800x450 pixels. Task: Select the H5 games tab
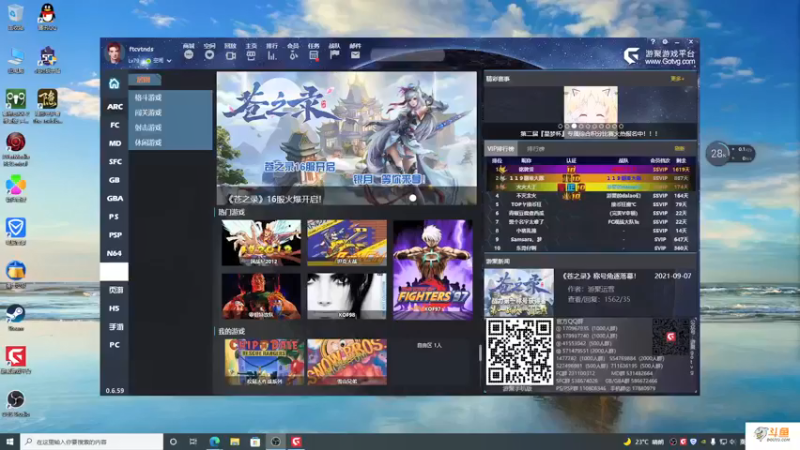[x=114, y=309]
